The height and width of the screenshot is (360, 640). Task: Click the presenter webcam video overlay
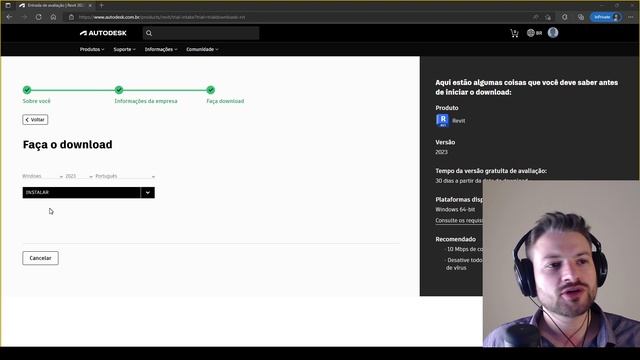click(561, 264)
